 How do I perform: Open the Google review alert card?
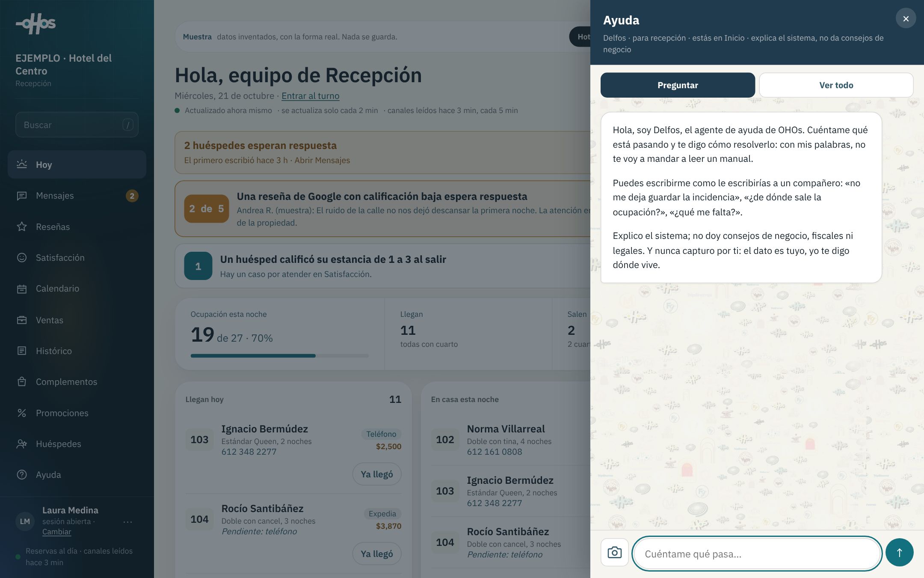point(383,209)
